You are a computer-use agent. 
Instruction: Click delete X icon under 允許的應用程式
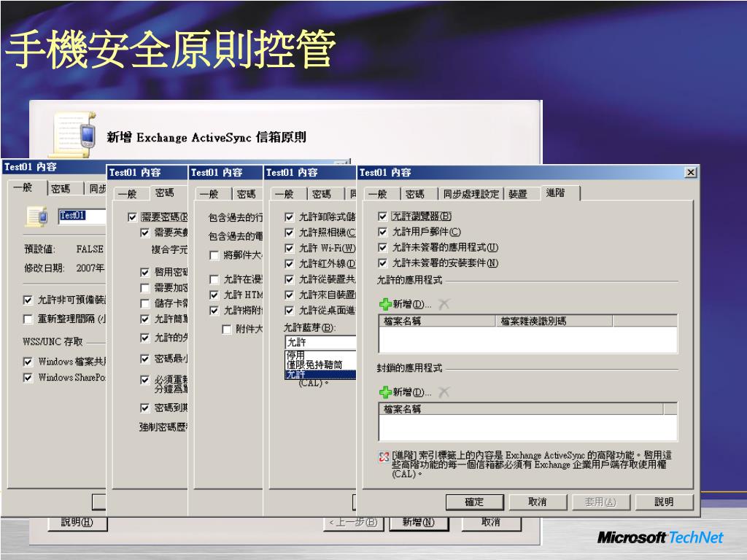(x=444, y=304)
